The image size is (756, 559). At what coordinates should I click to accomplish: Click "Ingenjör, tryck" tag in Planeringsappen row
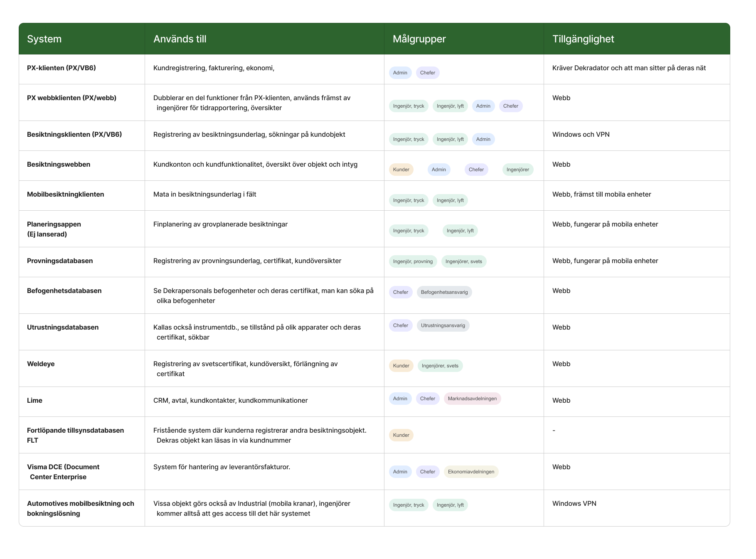point(409,231)
